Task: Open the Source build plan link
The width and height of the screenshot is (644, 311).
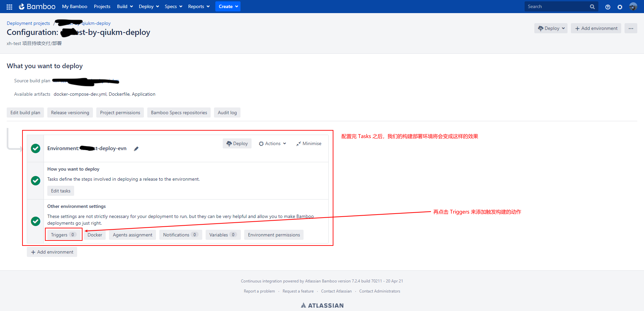Action: click(86, 81)
